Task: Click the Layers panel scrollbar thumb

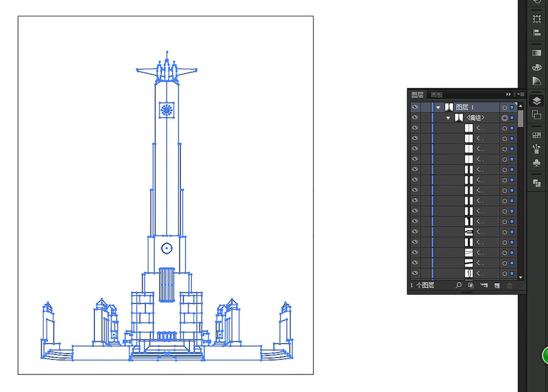Action: pos(521,119)
